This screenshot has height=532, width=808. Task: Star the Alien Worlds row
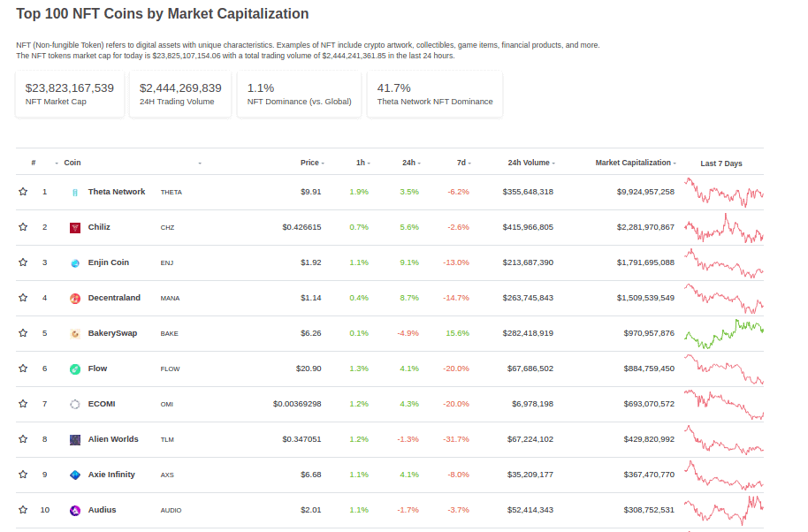pyautogui.click(x=23, y=439)
